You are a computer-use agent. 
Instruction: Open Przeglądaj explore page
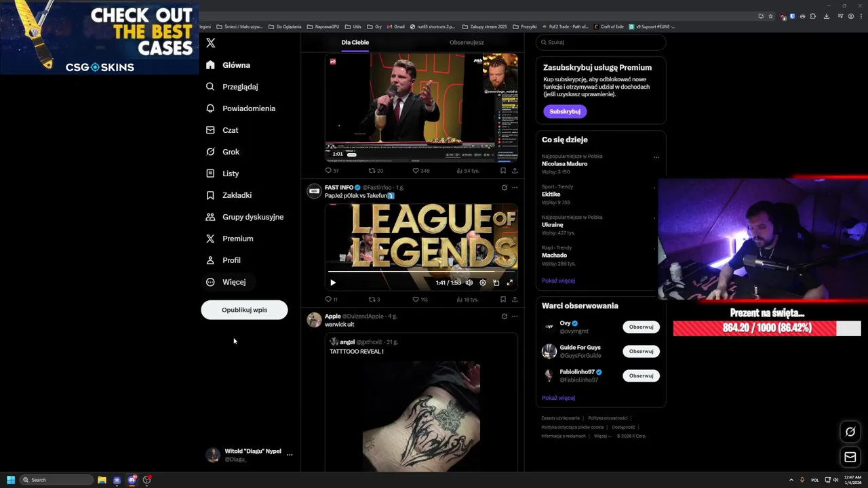232,87
